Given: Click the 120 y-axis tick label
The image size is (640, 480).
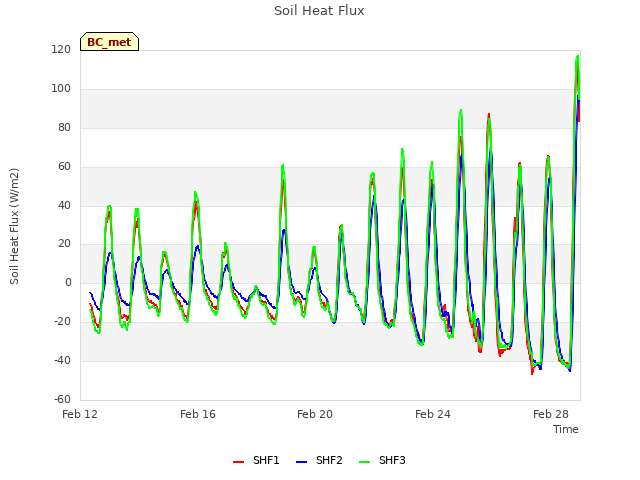Looking at the screenshot, I should (61, 50).
